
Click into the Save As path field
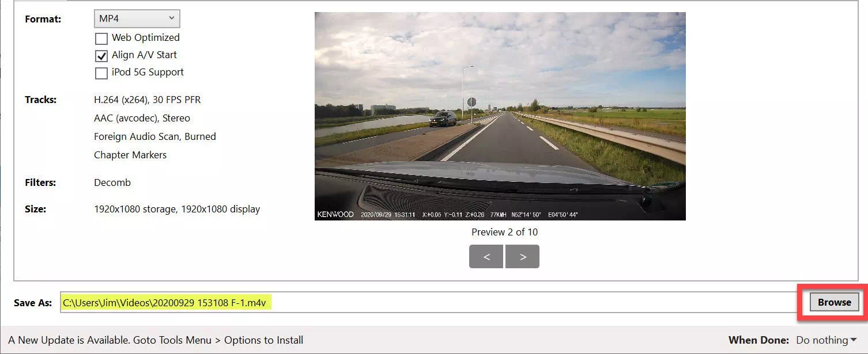click(x=429, y=302)
